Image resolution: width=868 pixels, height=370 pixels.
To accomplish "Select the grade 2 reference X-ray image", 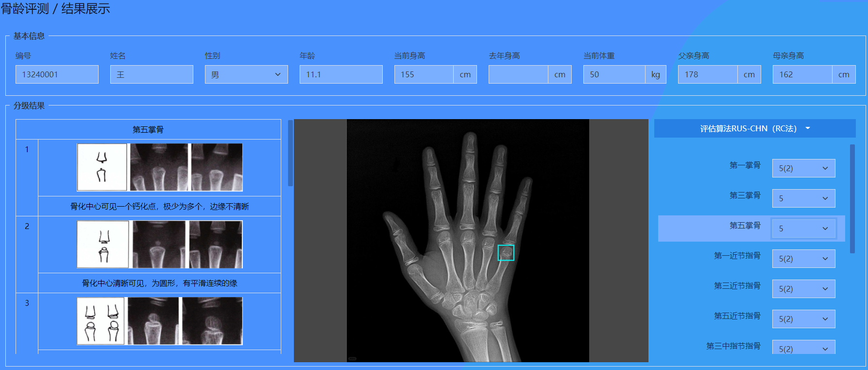I will point(187,244).
